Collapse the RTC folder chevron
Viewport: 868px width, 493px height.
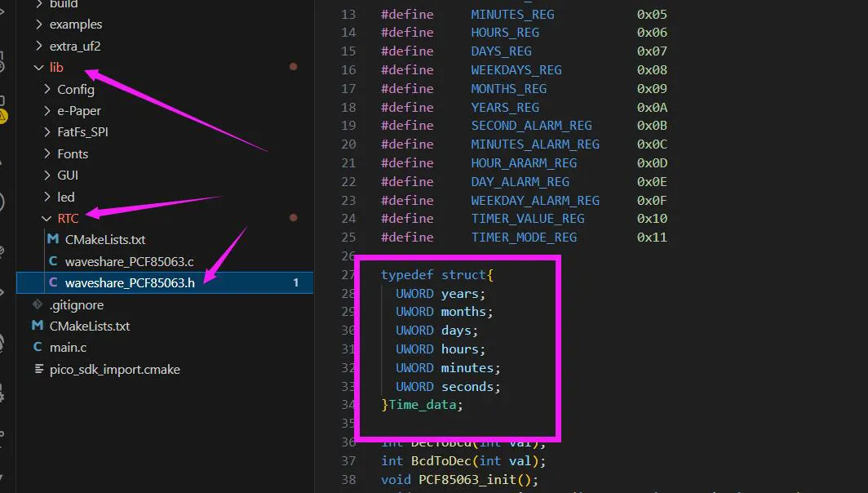[x=46, y=218]
